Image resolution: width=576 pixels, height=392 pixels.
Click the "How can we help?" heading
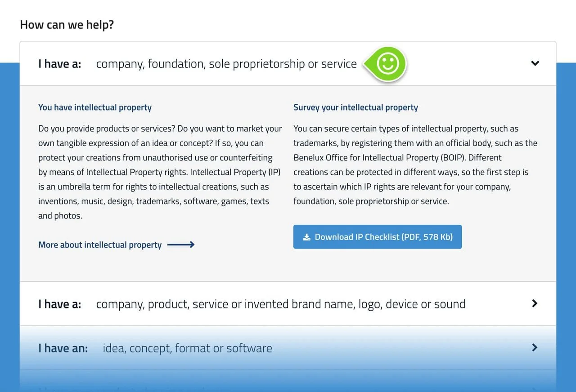point(67,24)
